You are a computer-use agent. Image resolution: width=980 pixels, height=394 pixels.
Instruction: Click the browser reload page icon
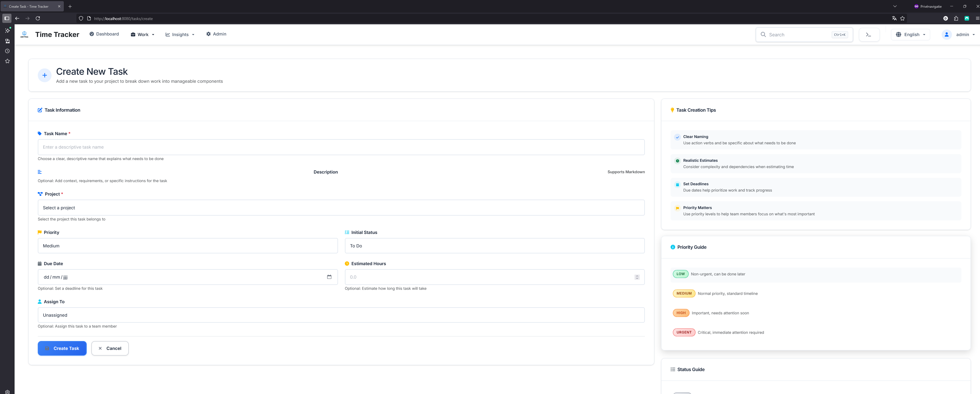38,18
